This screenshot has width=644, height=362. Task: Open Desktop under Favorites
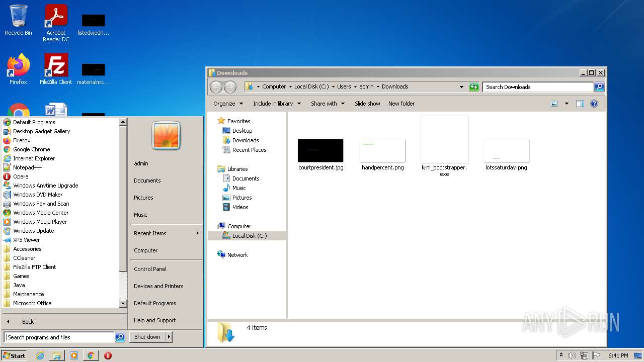pos(242,131)
